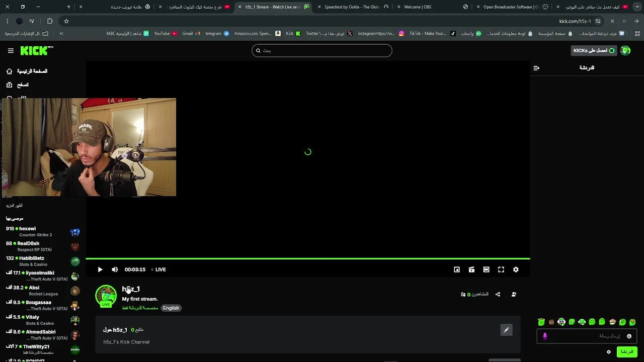This screenshot has width=644, height=362.
Task: Click the clip creation clapperboard icon
Action: point(471,269)
